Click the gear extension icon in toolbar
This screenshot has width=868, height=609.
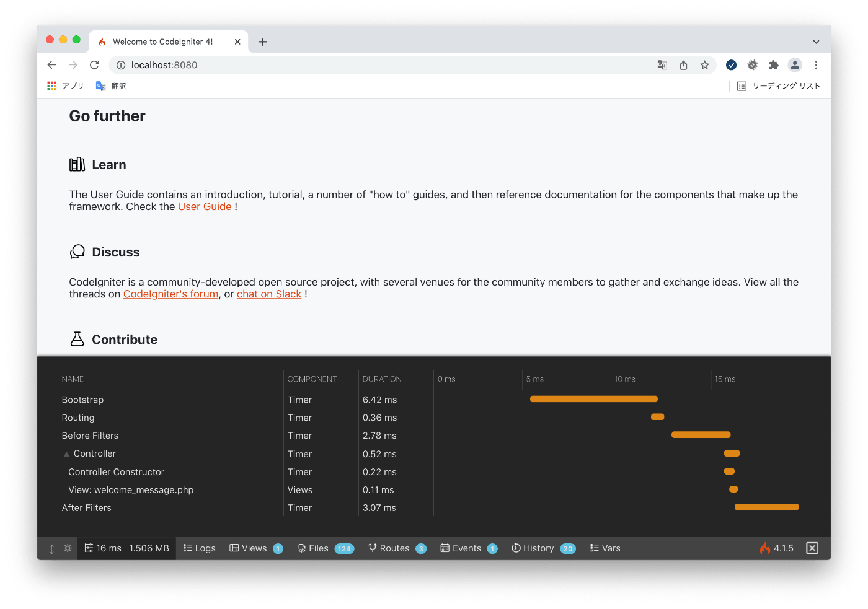pyautogui.click(x=753, y=65)
